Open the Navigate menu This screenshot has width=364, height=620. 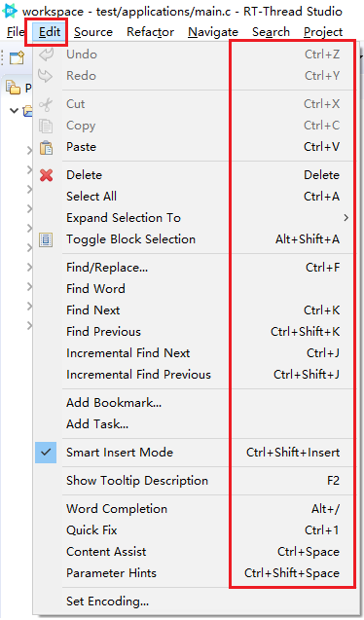pos(213,32)
